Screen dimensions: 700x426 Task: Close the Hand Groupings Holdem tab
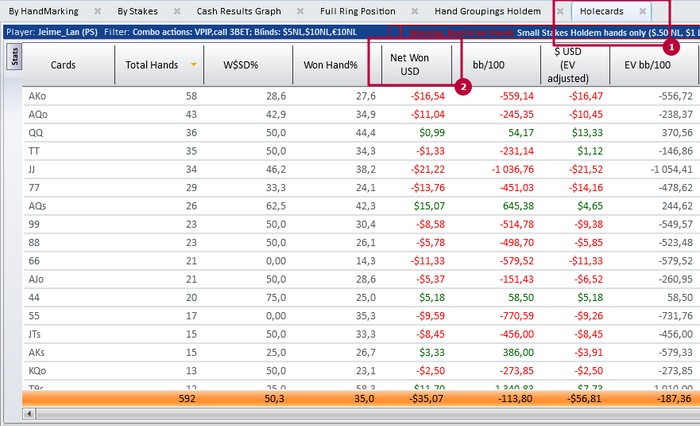(x=560, y=11)
